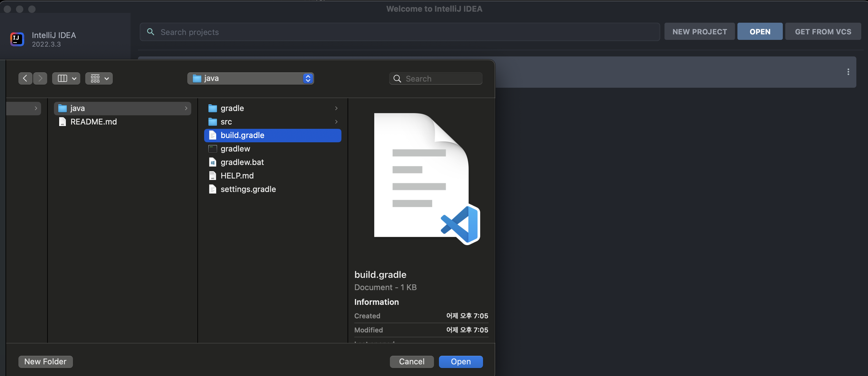Click the build.gradle preview thumbnail

421,175
